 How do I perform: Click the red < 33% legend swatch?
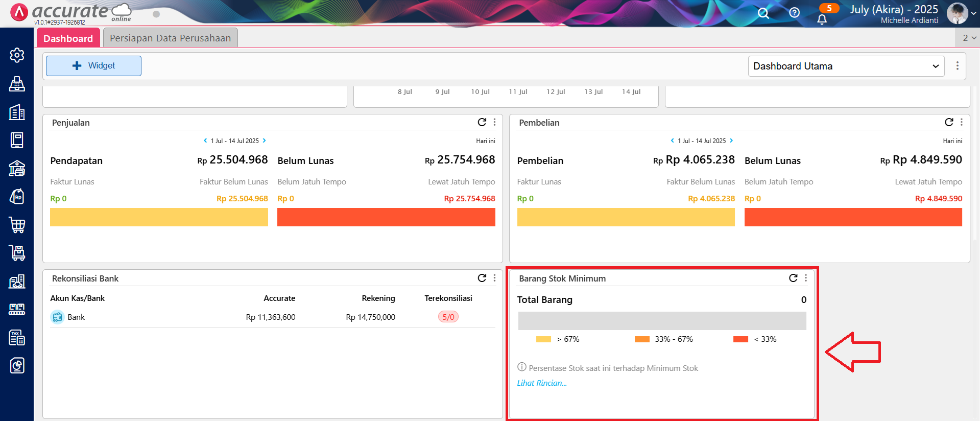[x=740, y=339]
